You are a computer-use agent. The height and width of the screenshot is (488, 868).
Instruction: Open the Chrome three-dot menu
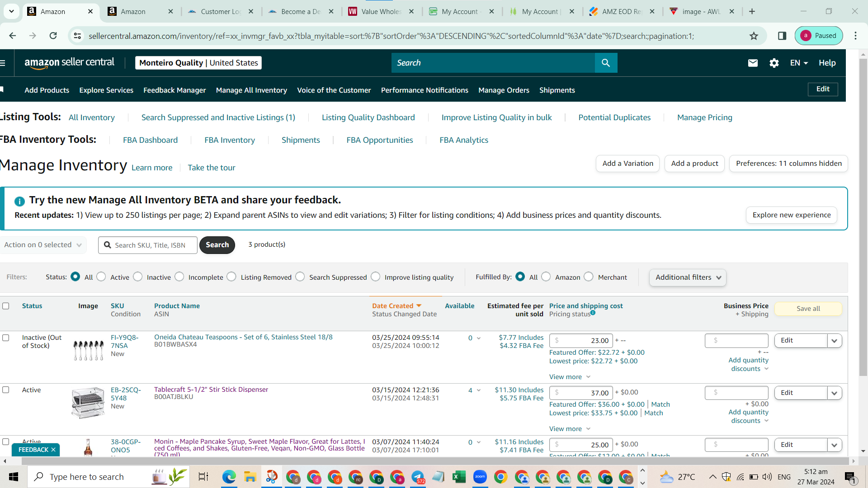pyautogui.click(x=855, y=36)
